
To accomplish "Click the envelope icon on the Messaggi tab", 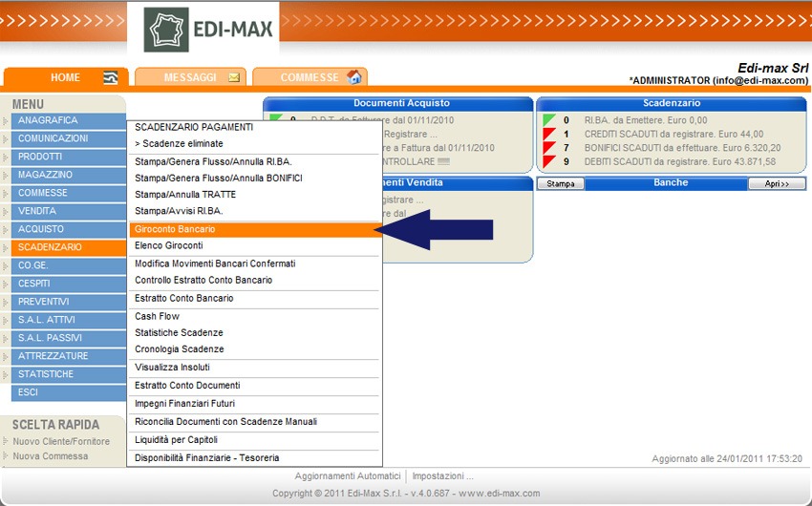I will [x=234, y=77].
